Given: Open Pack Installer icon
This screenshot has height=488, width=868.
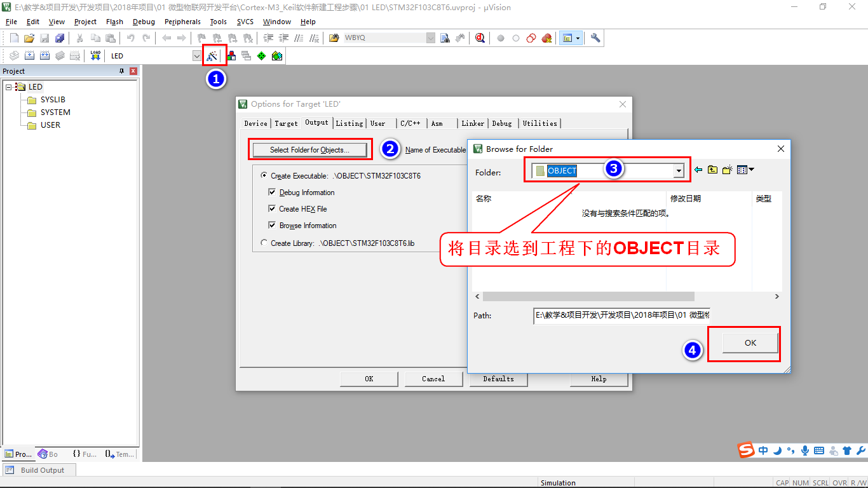Looking at the screenshot, I should pyautogui.click(x=277, y=56).
